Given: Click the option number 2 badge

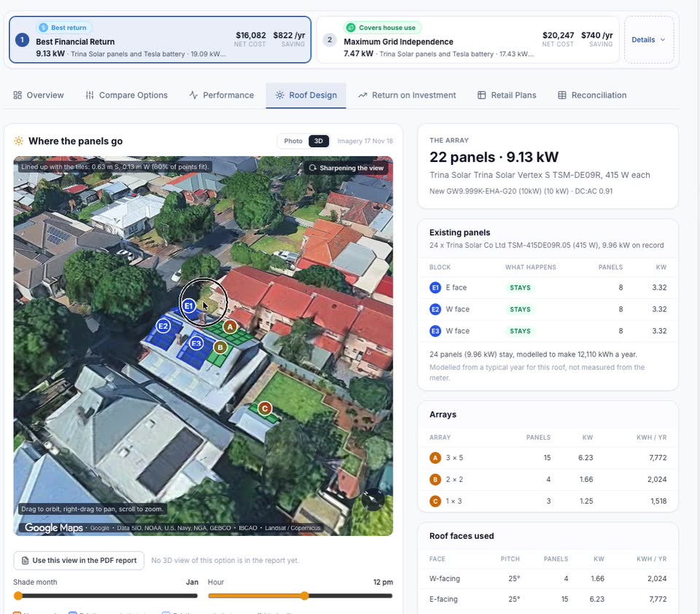Looking at the screenshot, I should click(x=330, y=40).
